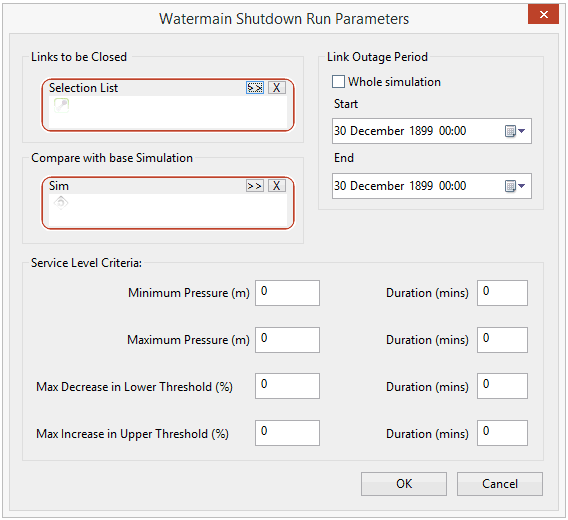568x520 pixels.
Task: Open the End date calendar picker
Action: [515, 186]
